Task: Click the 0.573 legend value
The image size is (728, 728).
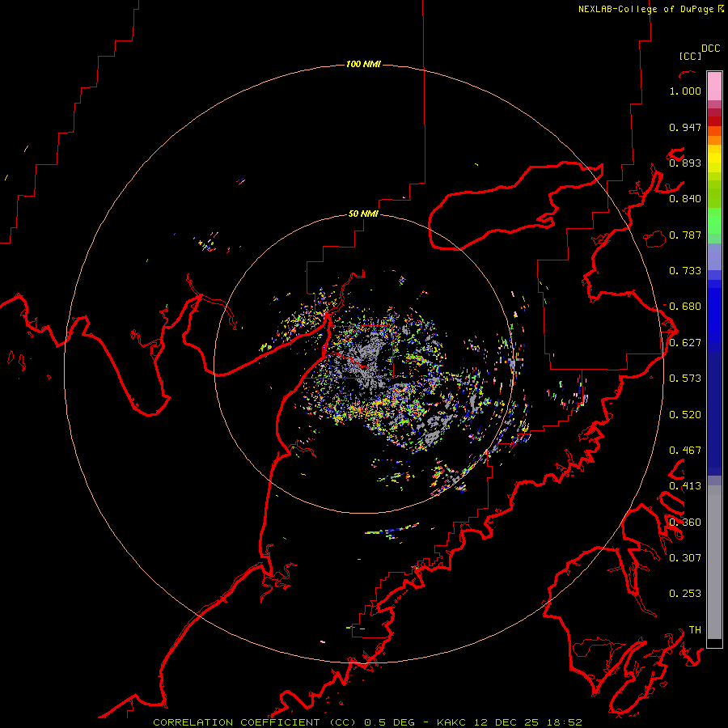Action: (x=685, y=379)
